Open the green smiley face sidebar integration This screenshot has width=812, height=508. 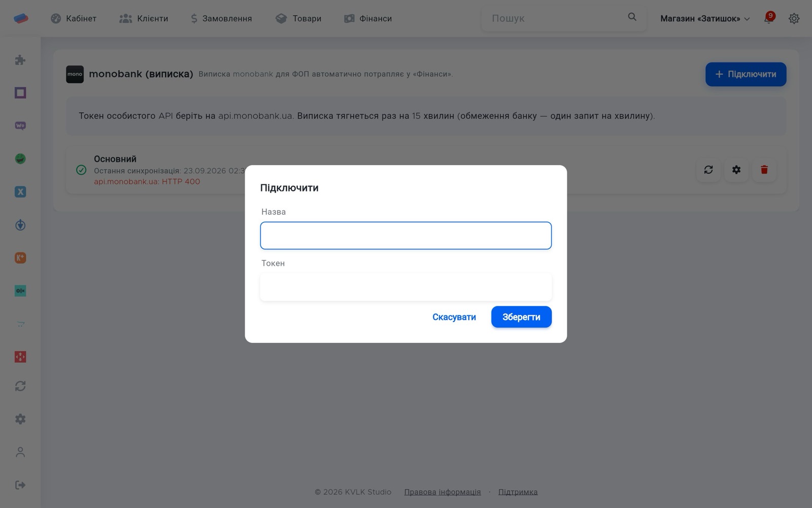pyautogui.click(x=20, y=159)
